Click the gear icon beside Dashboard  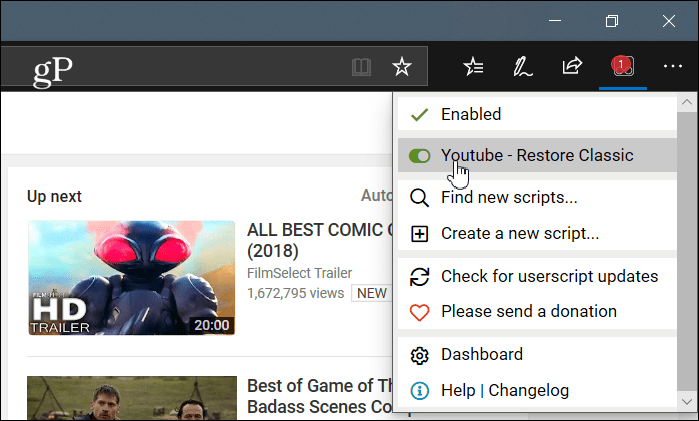[x=419, y=355]
